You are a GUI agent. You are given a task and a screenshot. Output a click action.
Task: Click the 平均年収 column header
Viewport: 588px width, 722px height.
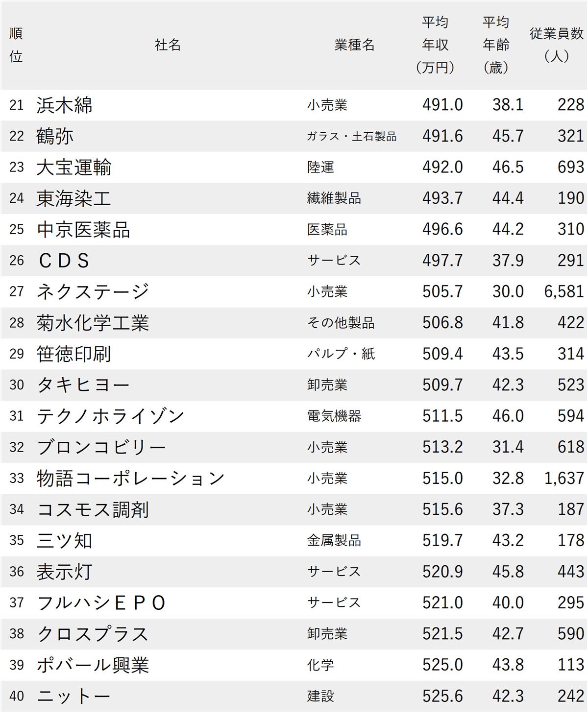(435, 45)
